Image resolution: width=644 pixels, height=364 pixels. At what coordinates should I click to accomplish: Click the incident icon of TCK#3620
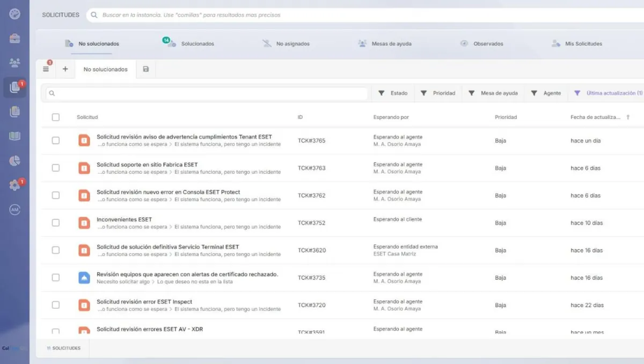point(84,250)
